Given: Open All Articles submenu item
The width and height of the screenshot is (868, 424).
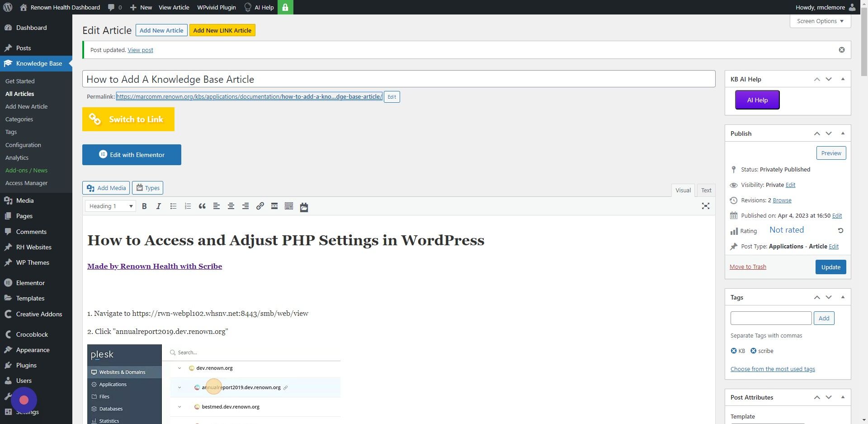Looking at the screenshot, I should click(20, 94).
